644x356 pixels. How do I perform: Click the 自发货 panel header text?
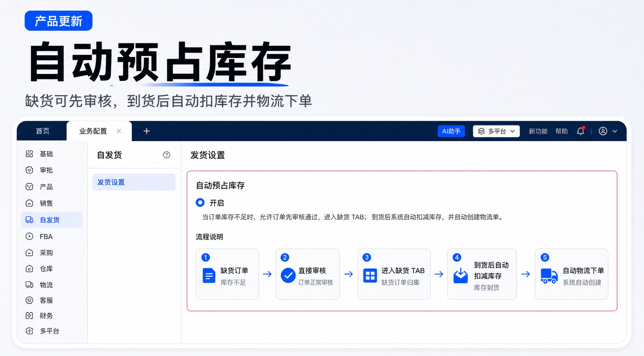(x=110, y=155)
